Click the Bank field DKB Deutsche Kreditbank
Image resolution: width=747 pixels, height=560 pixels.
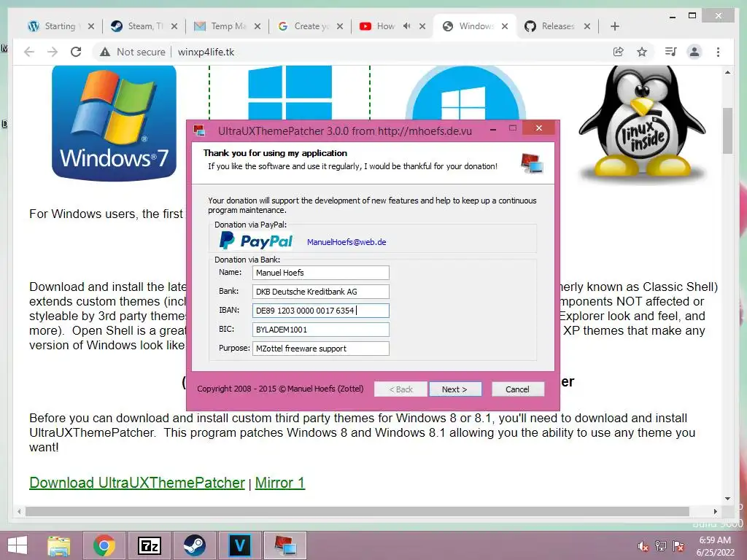[321, 292]
